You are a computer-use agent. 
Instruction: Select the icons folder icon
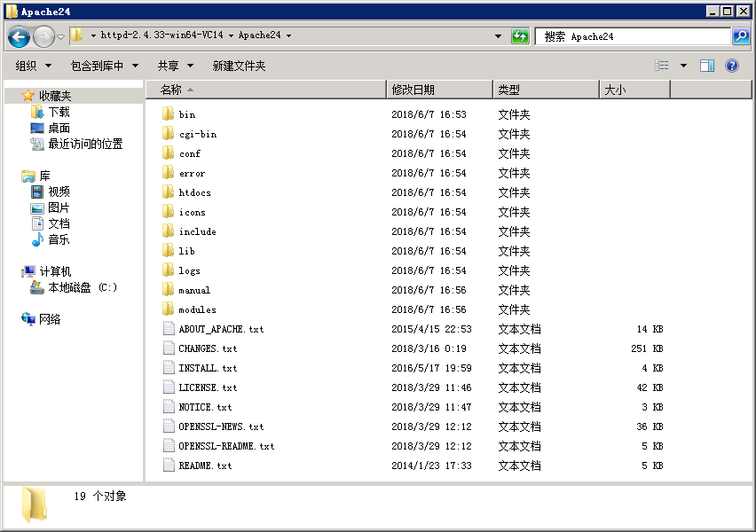(x=168, y=212)
